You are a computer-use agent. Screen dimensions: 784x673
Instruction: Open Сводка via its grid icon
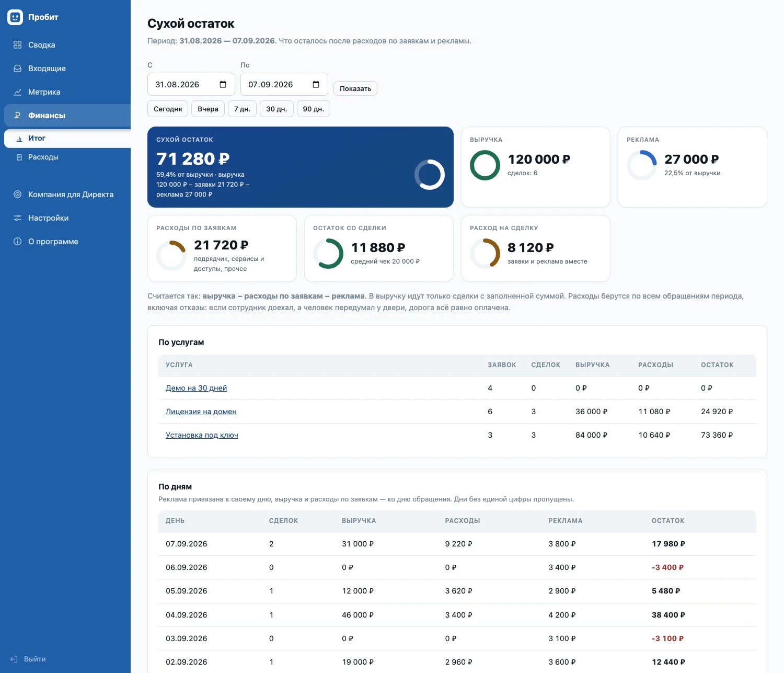point(17,45)
